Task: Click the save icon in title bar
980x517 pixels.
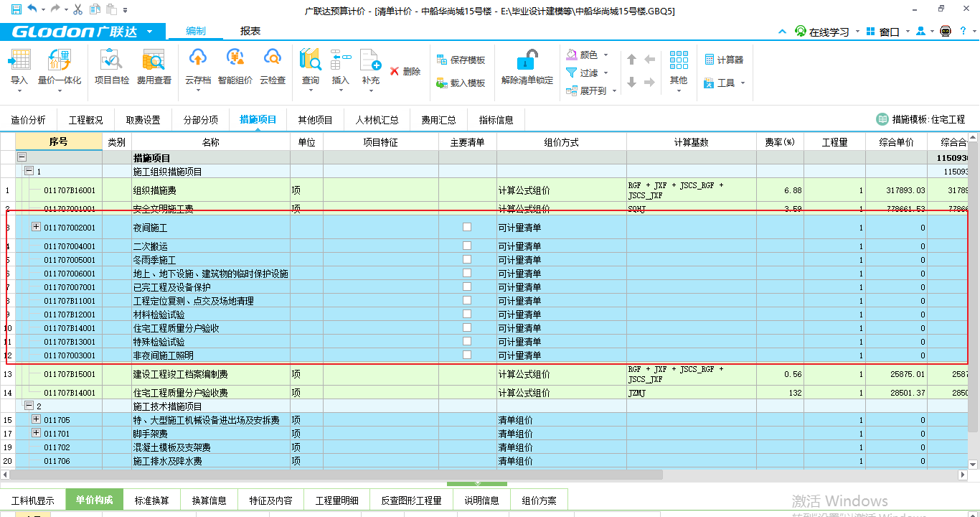Action: tap(15, 9)
